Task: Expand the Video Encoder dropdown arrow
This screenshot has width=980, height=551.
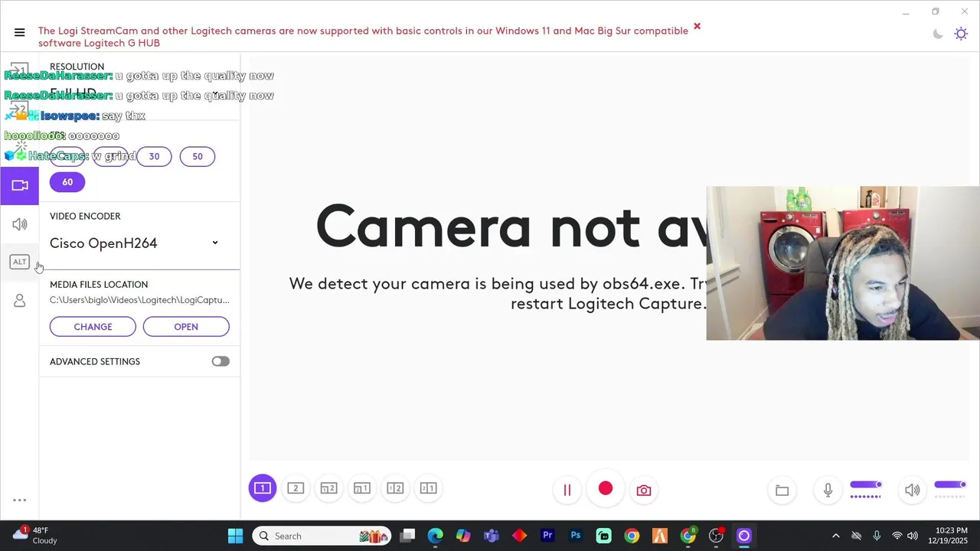Action: click(215, 243)
